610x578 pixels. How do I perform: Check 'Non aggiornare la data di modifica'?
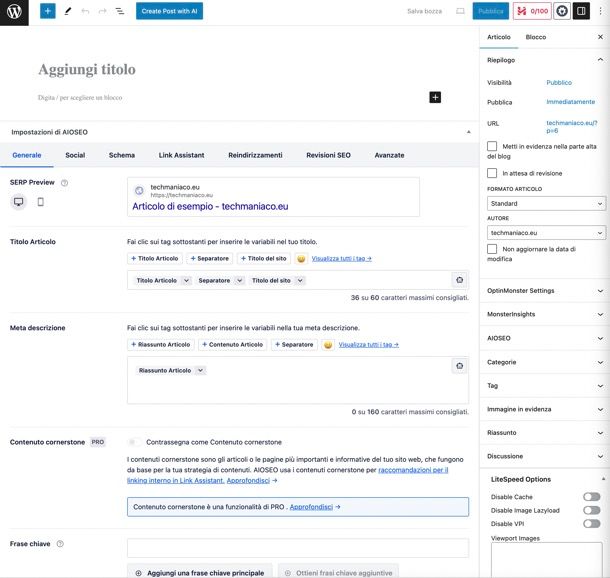pyautogui.click(x=492, y=249)
